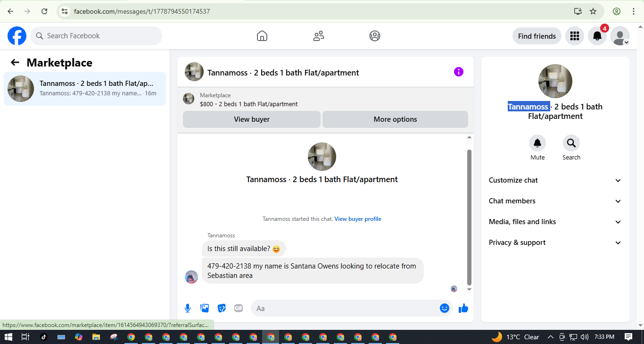Open the Chrome three-dot menu
The height and width of the screenshot is (344, 644).
click(x=634, y=11)
